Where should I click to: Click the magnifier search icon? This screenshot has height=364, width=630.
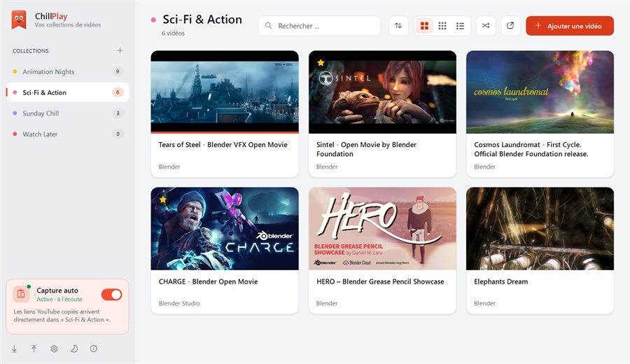coord(268,26)
